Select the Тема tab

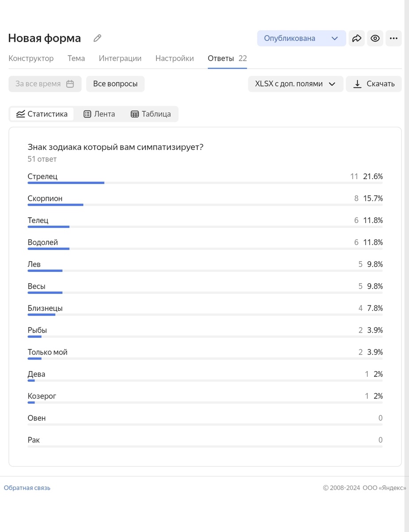tap(76, 59)
